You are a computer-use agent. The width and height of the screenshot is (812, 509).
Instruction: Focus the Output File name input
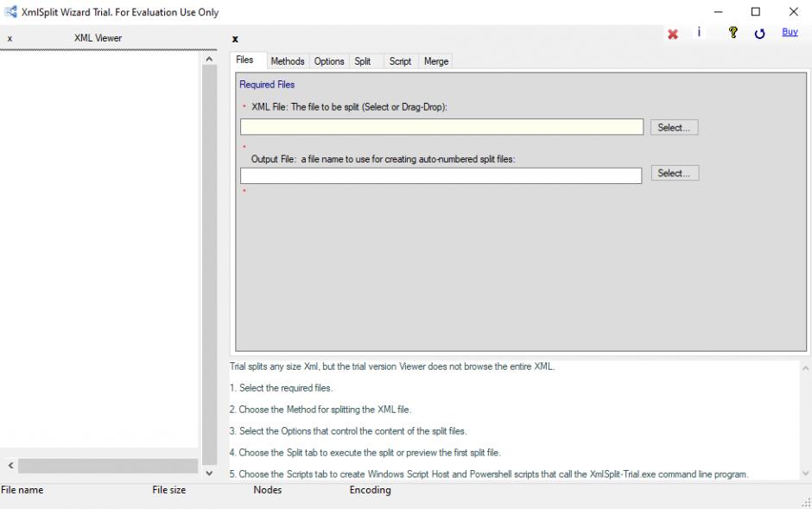coord(441,175)
